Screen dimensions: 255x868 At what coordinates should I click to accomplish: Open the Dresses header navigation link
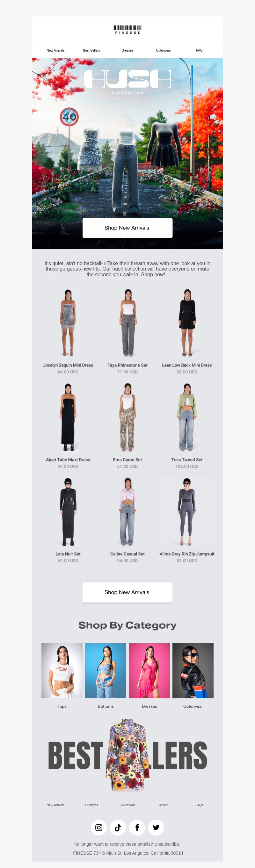click(127, 50)
